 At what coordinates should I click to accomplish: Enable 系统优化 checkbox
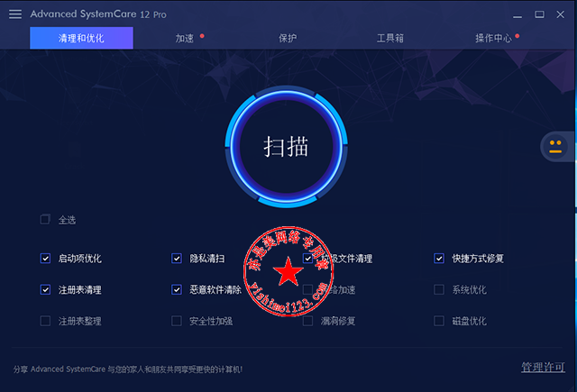[x=439, y=290]
